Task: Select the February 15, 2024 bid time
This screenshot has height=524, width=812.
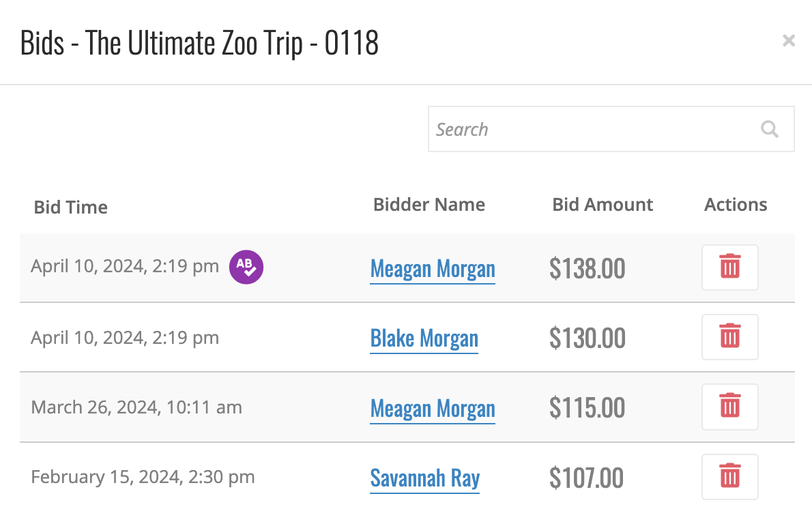Action: point(143,477)
